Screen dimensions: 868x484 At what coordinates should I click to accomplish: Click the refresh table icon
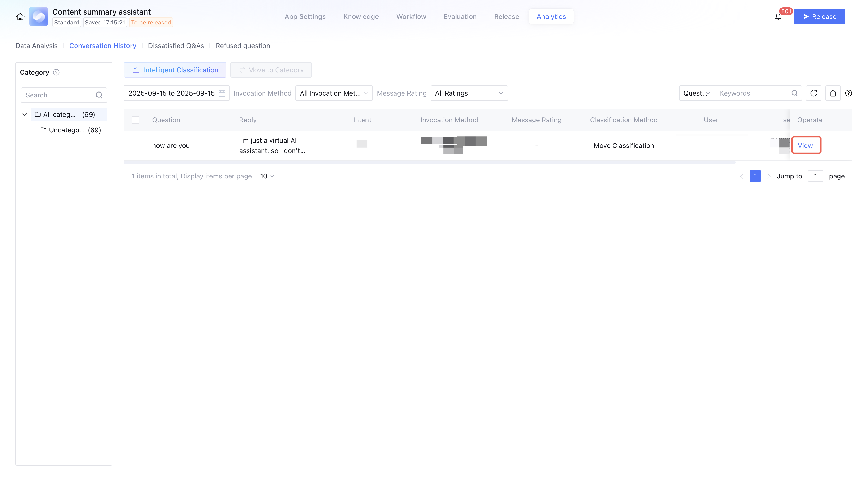814,93
